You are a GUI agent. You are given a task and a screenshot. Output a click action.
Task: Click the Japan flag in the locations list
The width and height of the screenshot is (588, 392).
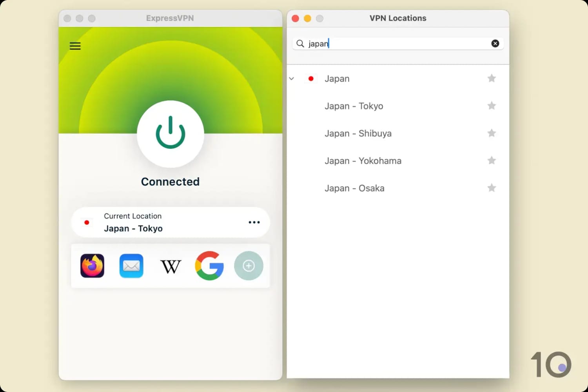(x=311, y=78)
